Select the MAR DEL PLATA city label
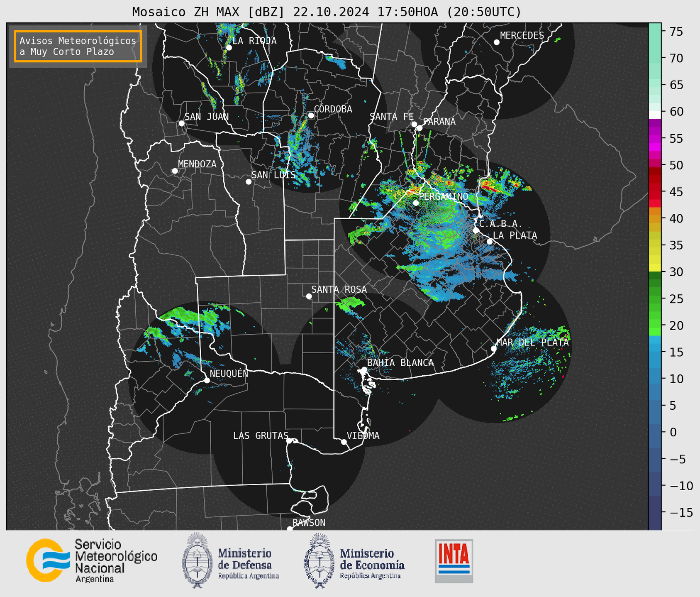 point(533,343)
